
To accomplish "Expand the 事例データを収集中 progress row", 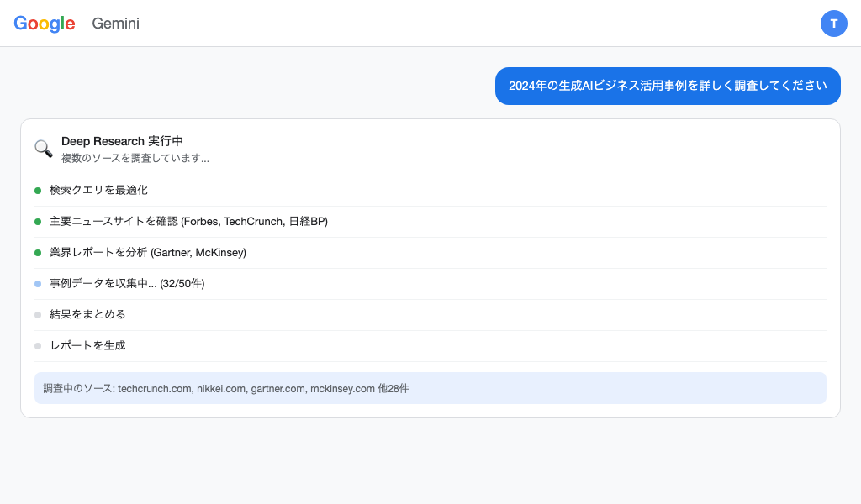I will point(126,283).
